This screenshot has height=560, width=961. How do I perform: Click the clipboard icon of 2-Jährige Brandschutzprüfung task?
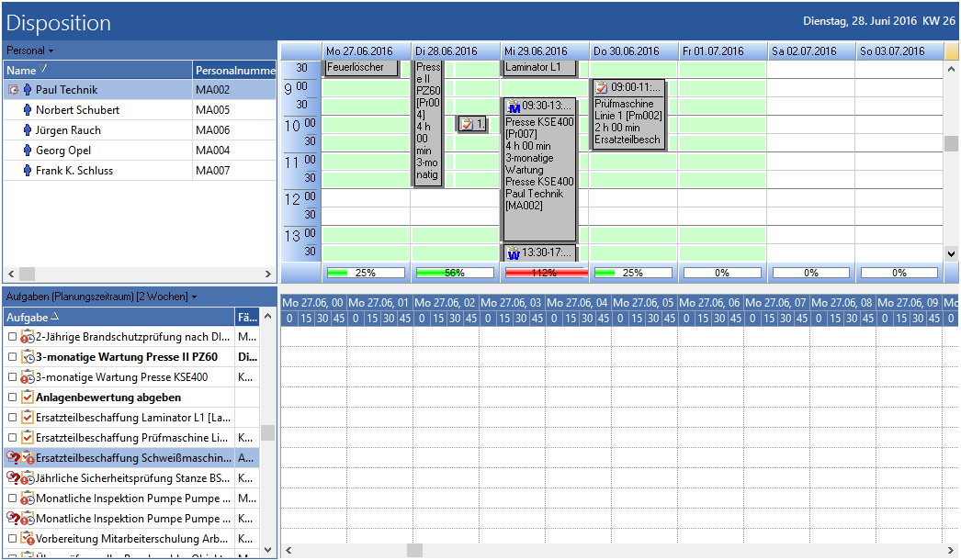point(28,337)
